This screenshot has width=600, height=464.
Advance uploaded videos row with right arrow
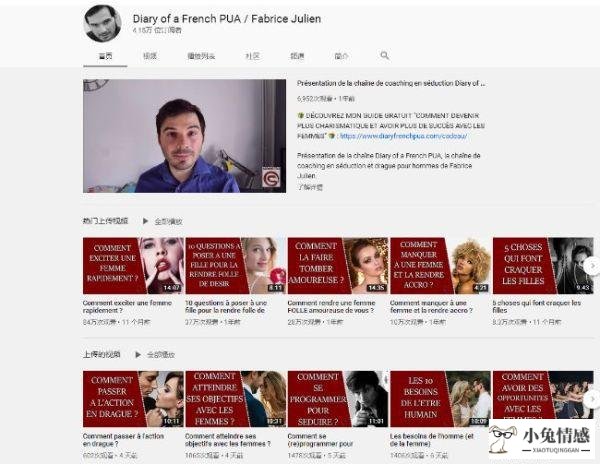pos(592,399)
